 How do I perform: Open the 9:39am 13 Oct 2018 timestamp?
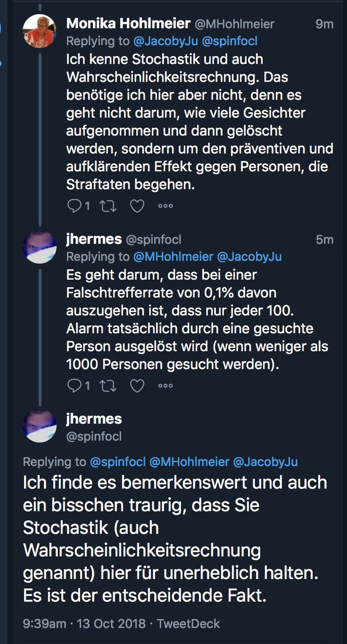point(84,624)
